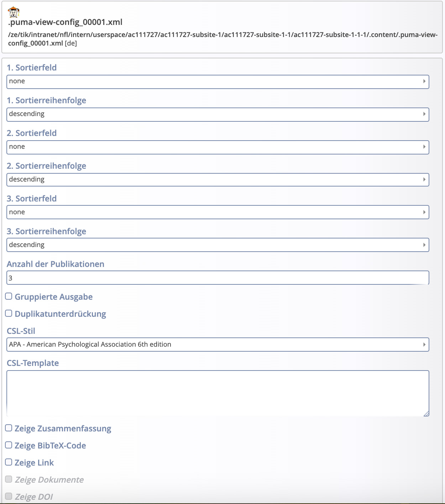Click the CSL-Template resize handle
Viewport: 445px width, 504px height.
(426, 413)
